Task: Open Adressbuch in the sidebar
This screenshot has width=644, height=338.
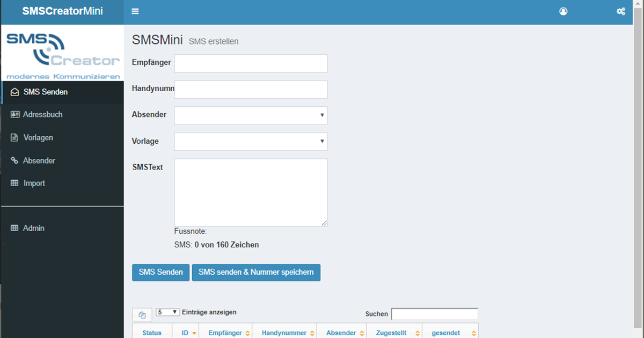Action: coord(42,114)
